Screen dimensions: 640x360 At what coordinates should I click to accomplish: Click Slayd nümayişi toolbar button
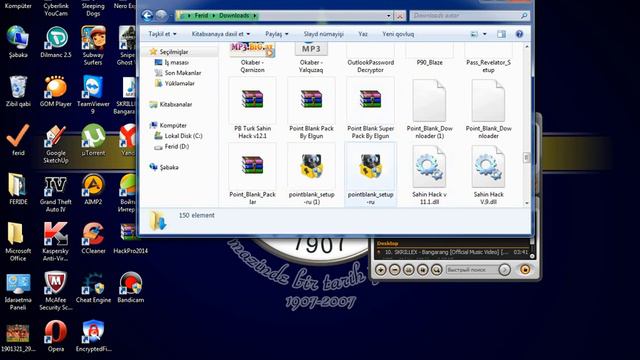(323, 34)
